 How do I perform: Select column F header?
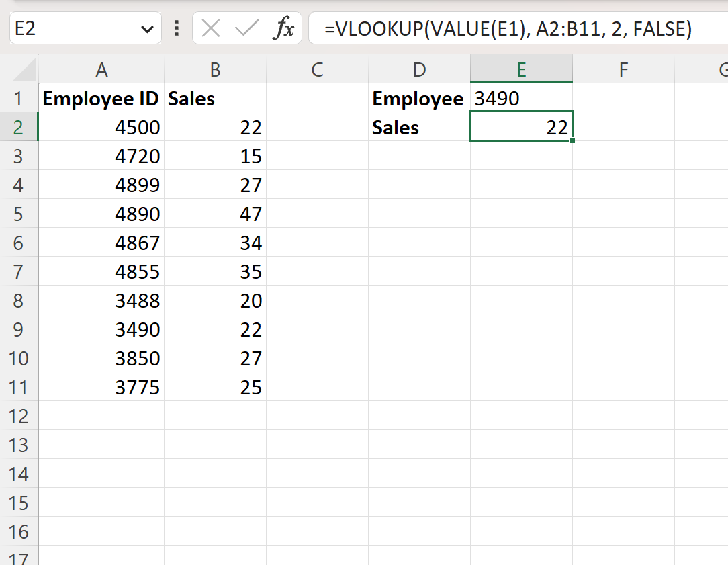(x=623, y=70)
